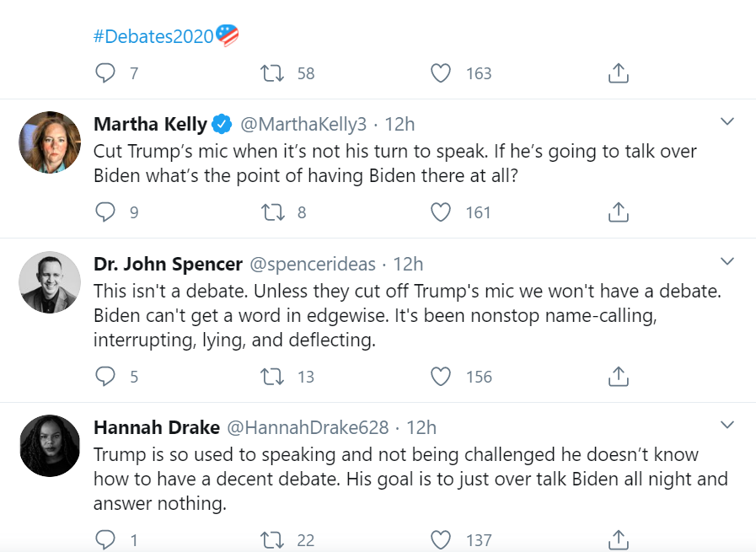
Task: Like the #Debates2020 tweet
Action: tap(441, 73)
